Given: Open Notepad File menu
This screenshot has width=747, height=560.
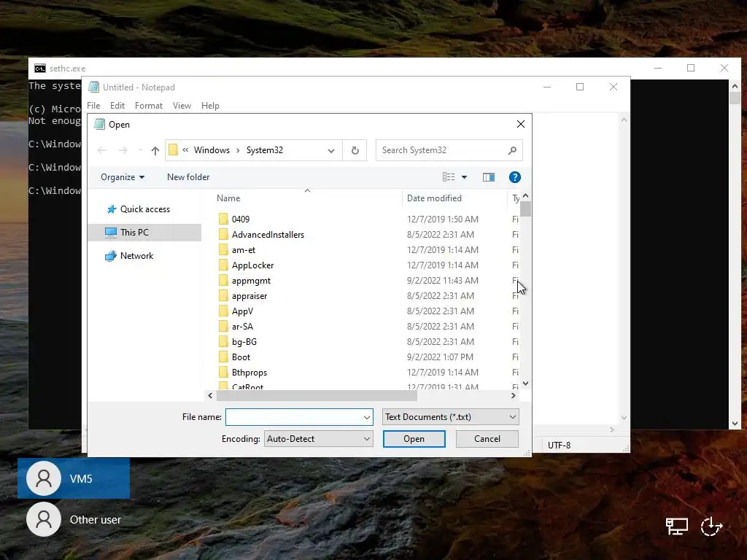Looking at the screenshot, I should (93, 106).
